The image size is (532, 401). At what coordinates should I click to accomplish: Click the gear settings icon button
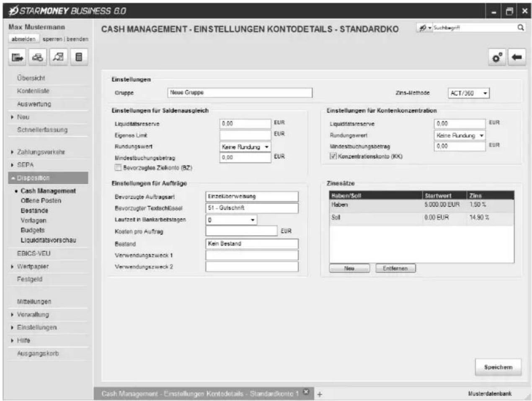[498, 57]
